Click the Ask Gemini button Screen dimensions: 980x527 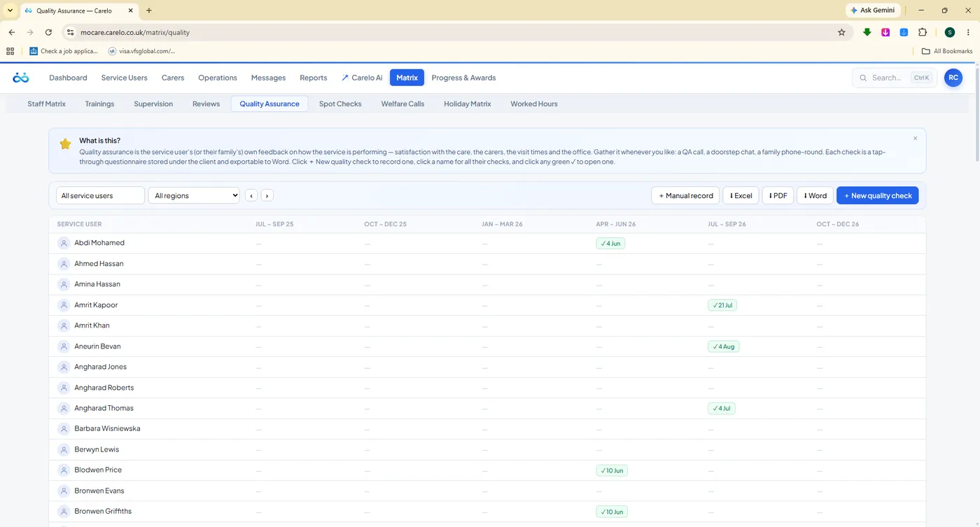point(872,10)
